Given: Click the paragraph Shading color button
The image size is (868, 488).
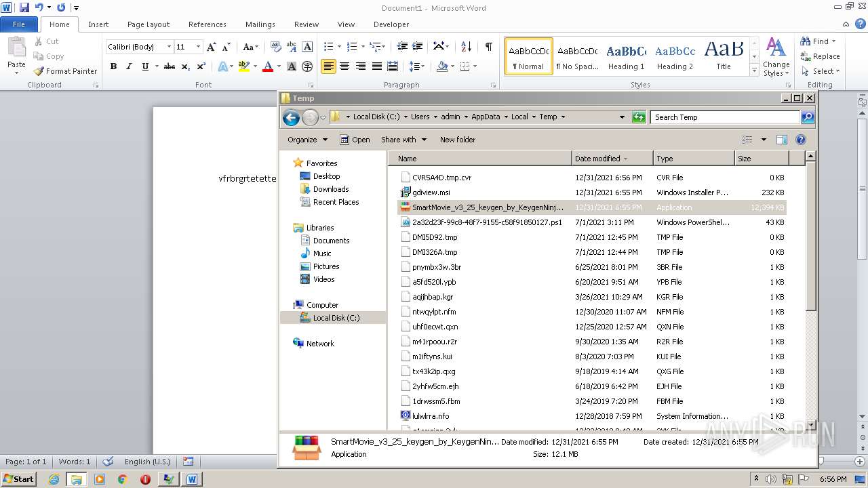Looking at the screenshot, I should pyautogui.click(x=442, y=66).
